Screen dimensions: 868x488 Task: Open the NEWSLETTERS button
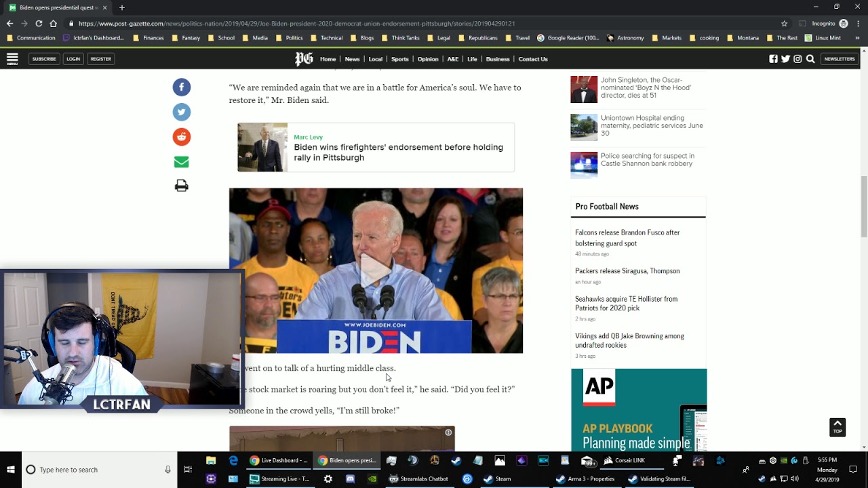[x=840, y=59]
